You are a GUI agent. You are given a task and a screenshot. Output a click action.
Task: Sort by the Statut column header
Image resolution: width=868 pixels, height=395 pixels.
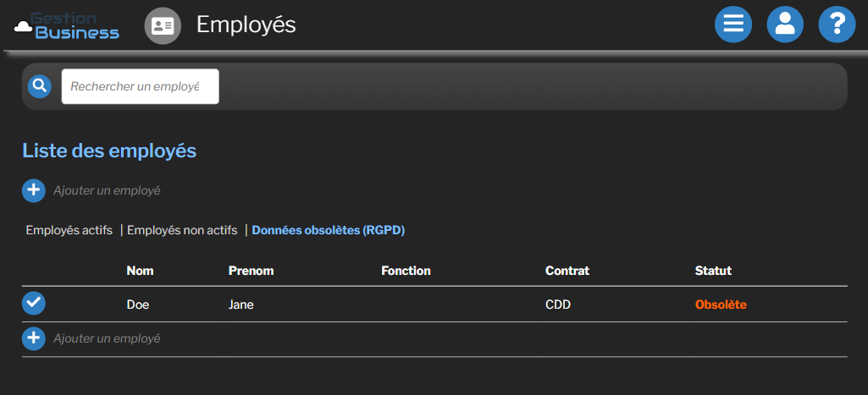(x=713, y=271)
